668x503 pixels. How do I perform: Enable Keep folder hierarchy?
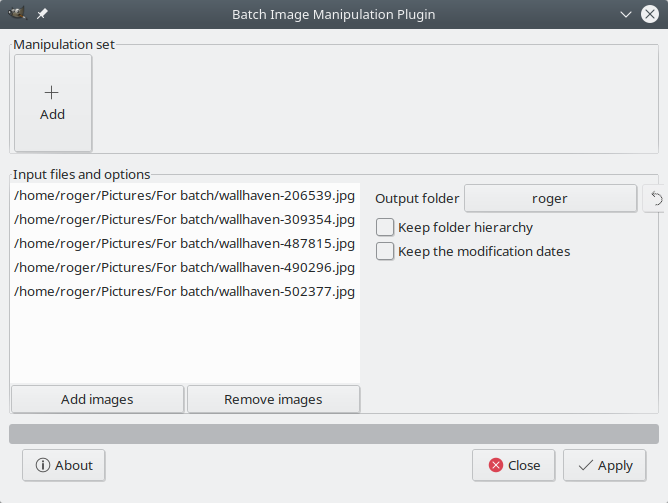[385, 227]
